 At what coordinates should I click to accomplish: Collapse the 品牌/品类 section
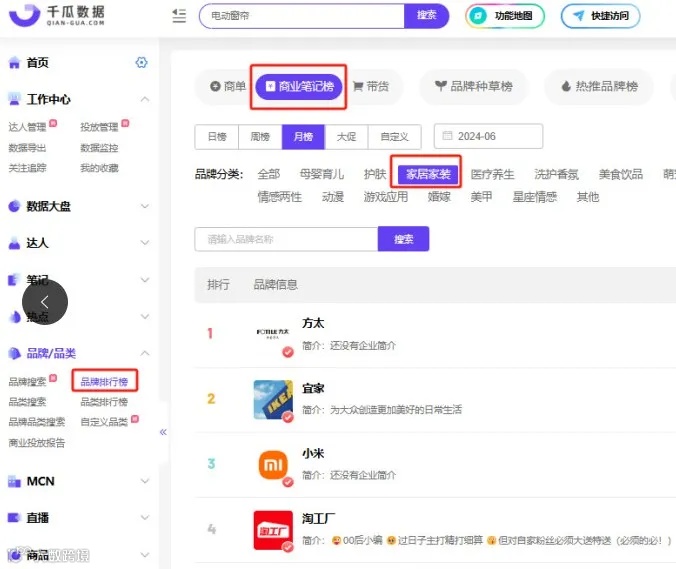pyautogui.click(x=145, y=353)
